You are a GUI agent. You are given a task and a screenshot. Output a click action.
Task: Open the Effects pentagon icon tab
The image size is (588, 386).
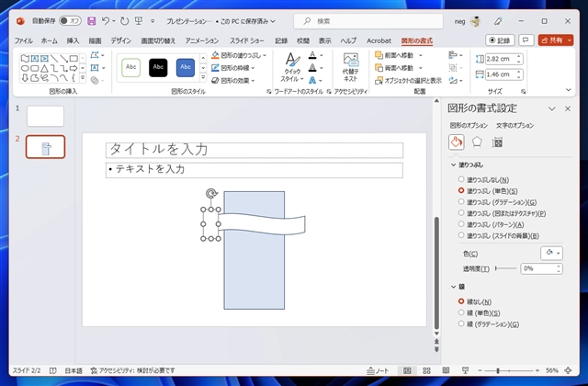pos(477,142)
